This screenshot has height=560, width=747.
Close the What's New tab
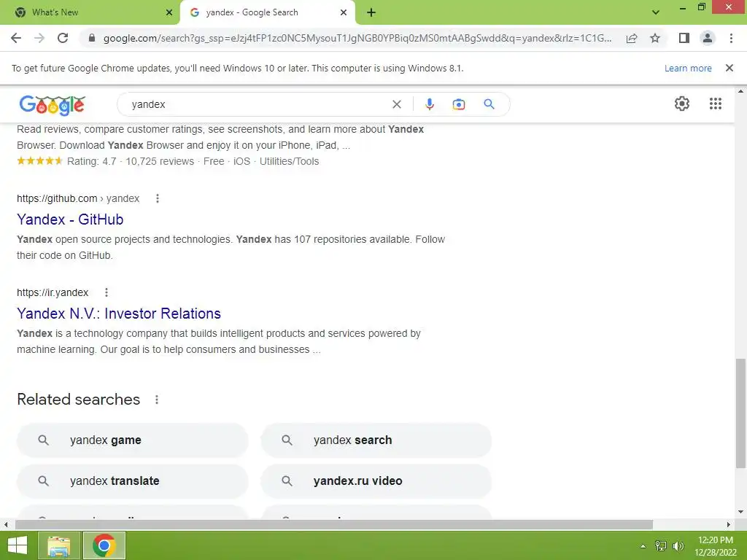169,12
